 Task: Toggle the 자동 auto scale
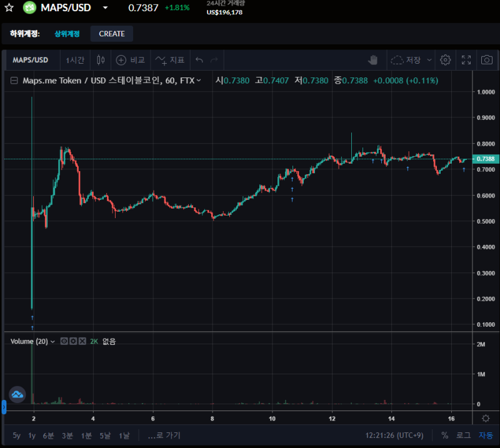pyautogui.click(x=486, y=436)
